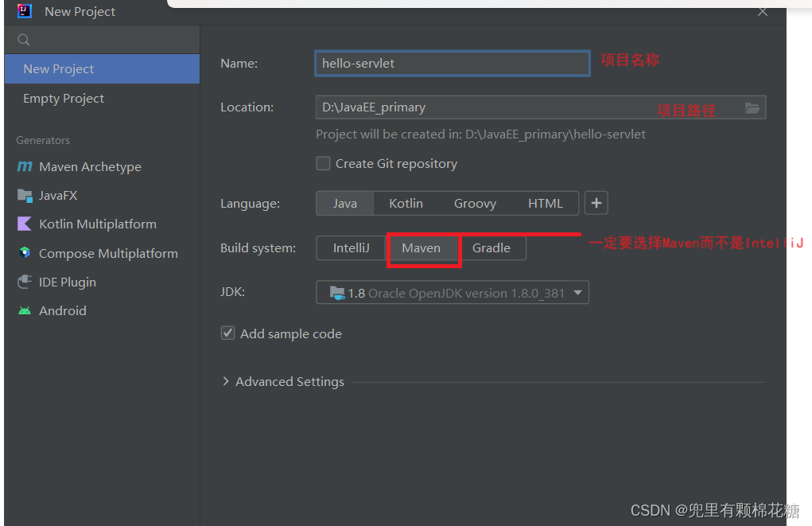Browse for location with folder icon
The height and width of the screenshot is (526, 812).
pyautogui.click(x=752, y=107)
